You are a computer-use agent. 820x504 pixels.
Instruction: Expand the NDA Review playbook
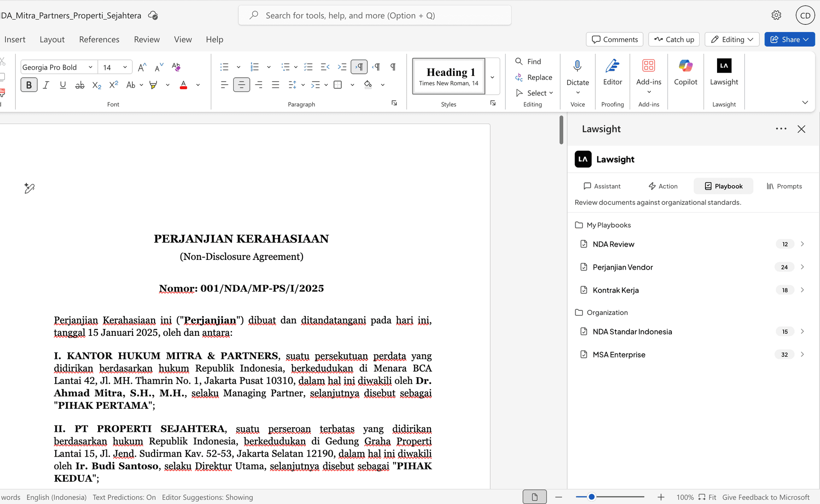point(802,244)
